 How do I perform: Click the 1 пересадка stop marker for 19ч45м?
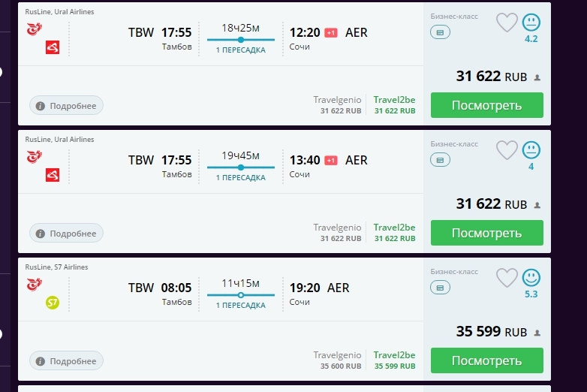point(241,167)
